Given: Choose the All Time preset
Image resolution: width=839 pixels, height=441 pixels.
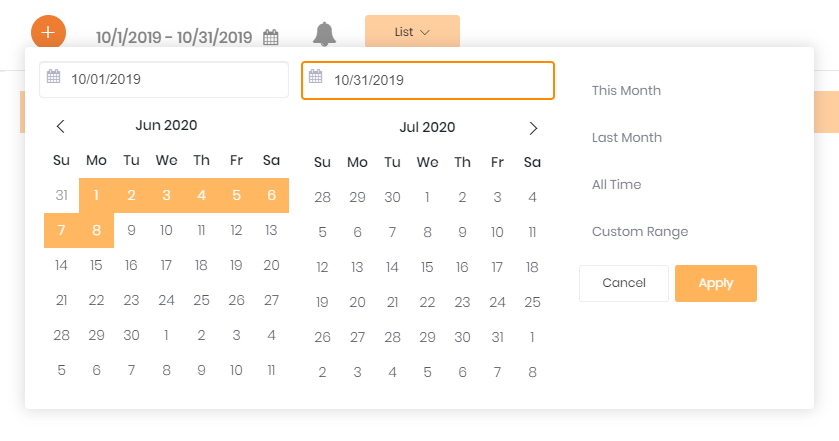Looking at the screenshot, I should pyautogui.click(x=616, y=185).
